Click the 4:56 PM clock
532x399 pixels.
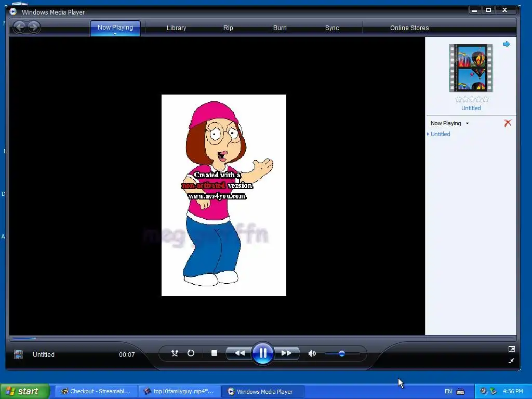pyautogui.click(x=513, y=392)
